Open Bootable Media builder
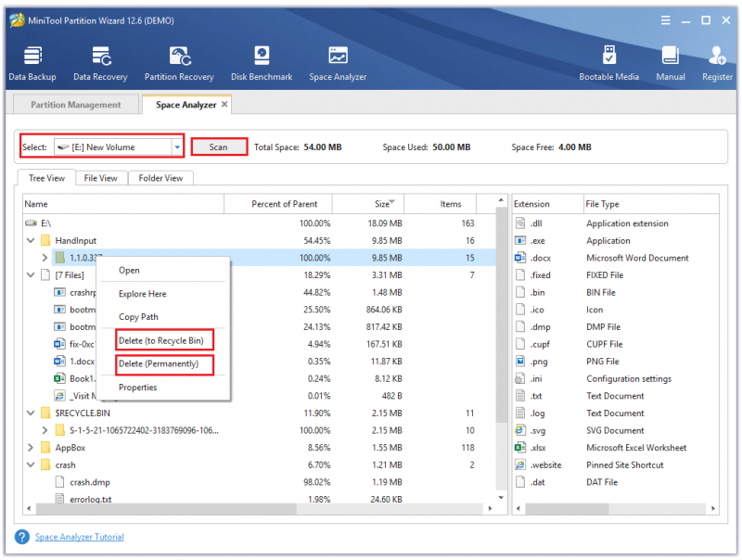 [608, 63]
